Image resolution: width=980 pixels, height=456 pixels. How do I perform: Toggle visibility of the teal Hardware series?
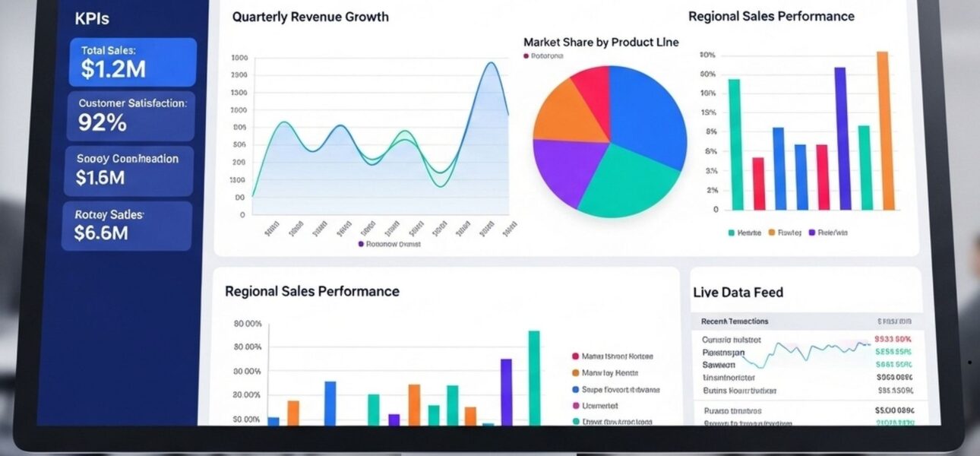(731, 233)
